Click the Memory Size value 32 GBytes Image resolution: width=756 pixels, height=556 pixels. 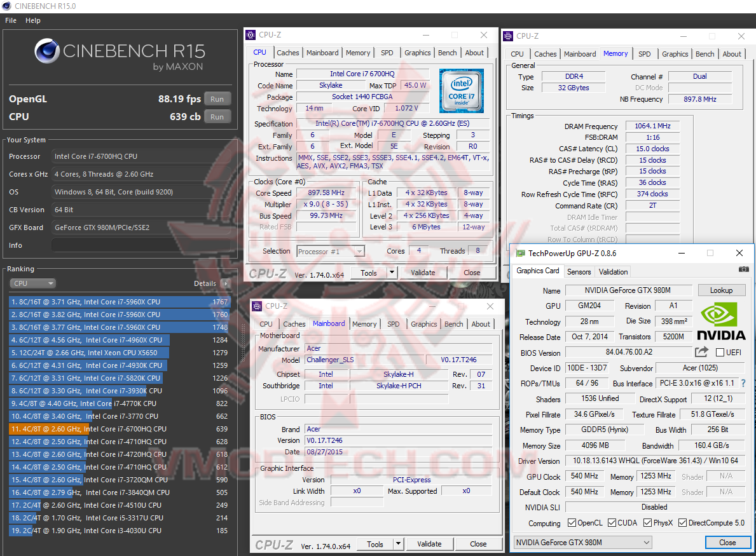[574, 88]
